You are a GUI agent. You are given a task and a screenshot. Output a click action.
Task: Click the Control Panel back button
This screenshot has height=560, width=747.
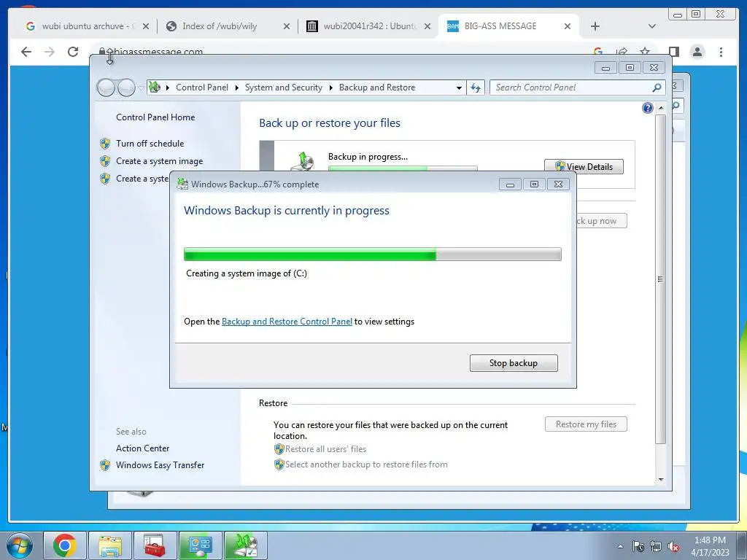coord(106,87)
